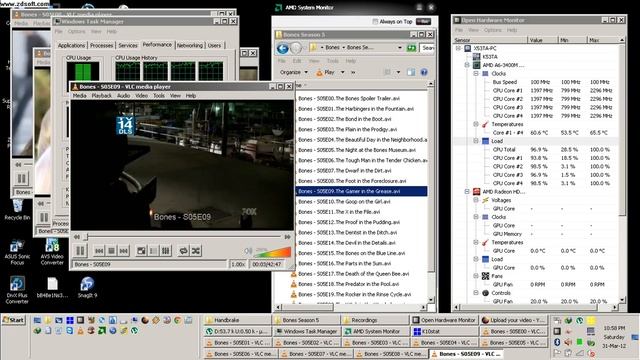
Task: Toggle Explorer preview pane icon
Action: click(x=411, y=72)
